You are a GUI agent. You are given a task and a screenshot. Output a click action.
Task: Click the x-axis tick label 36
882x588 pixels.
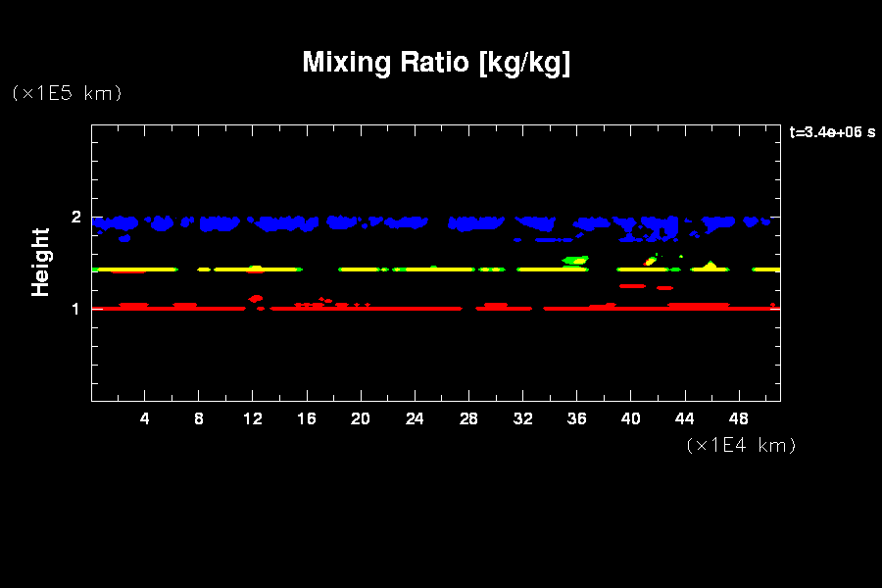[x=576, y=418]
